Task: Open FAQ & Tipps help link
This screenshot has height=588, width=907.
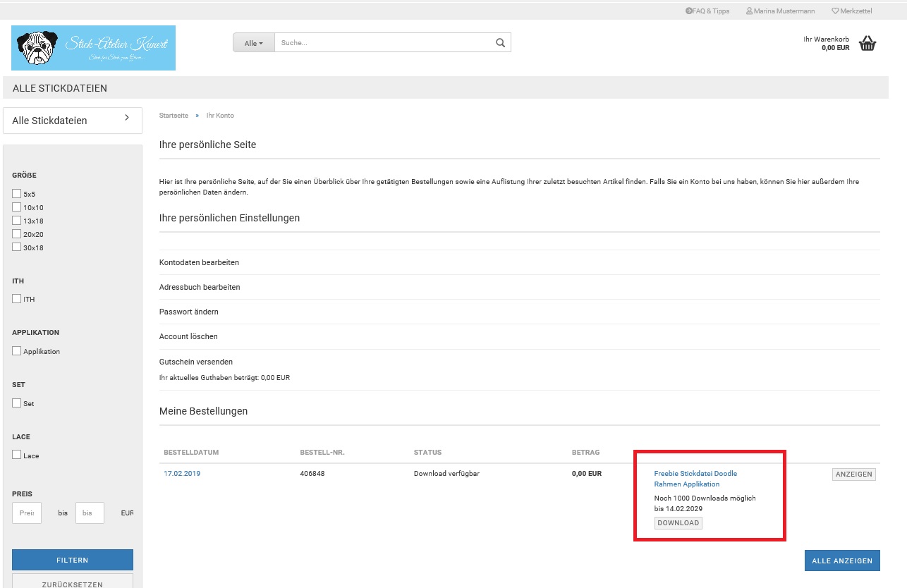Action: [x=707, y=11]
